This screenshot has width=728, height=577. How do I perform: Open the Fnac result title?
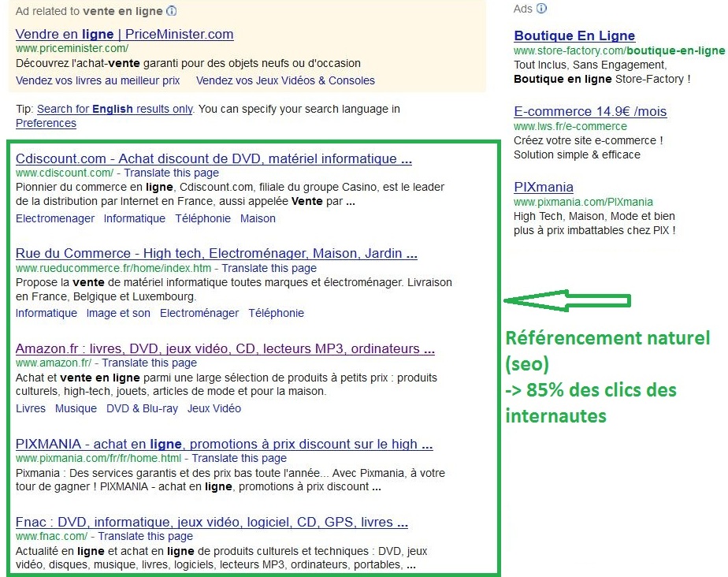[x=212, y=522]
